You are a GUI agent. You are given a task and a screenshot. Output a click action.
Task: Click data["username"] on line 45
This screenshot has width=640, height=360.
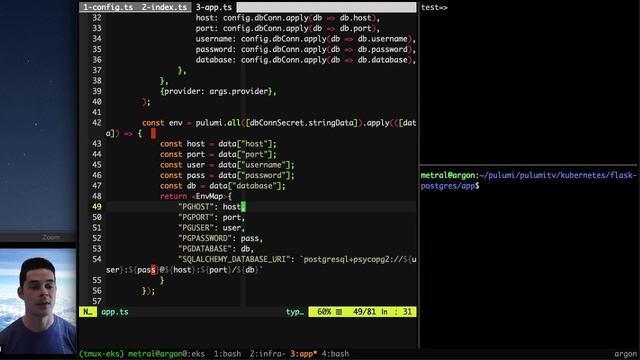point(256,165)
